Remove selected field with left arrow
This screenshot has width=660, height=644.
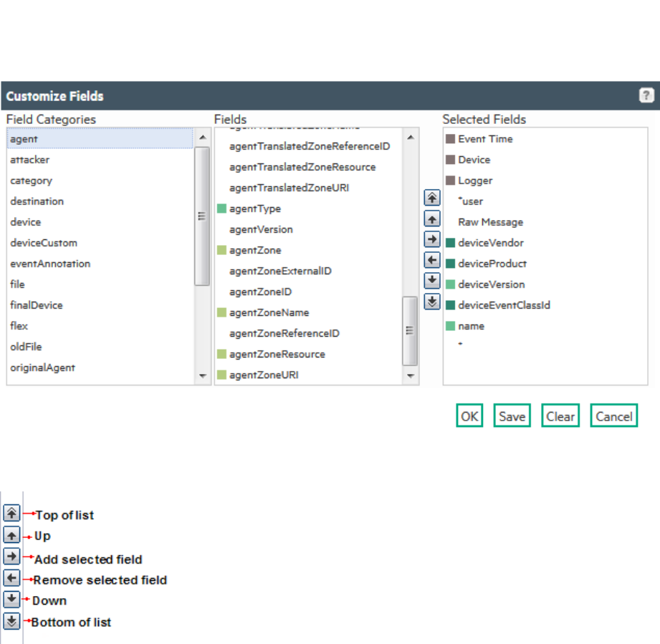pos(432,260)
